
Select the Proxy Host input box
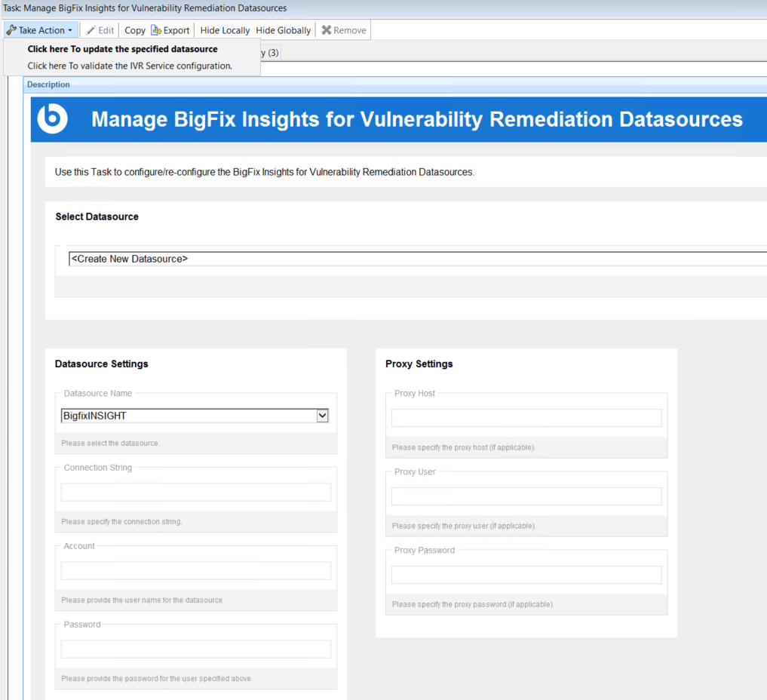pyautogui.click(x=526, y=418)
